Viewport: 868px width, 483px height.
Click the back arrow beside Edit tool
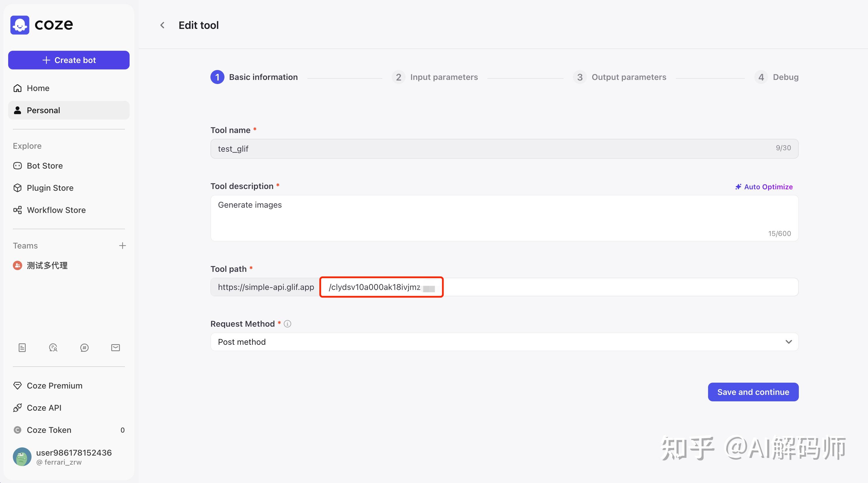[162, 25]
